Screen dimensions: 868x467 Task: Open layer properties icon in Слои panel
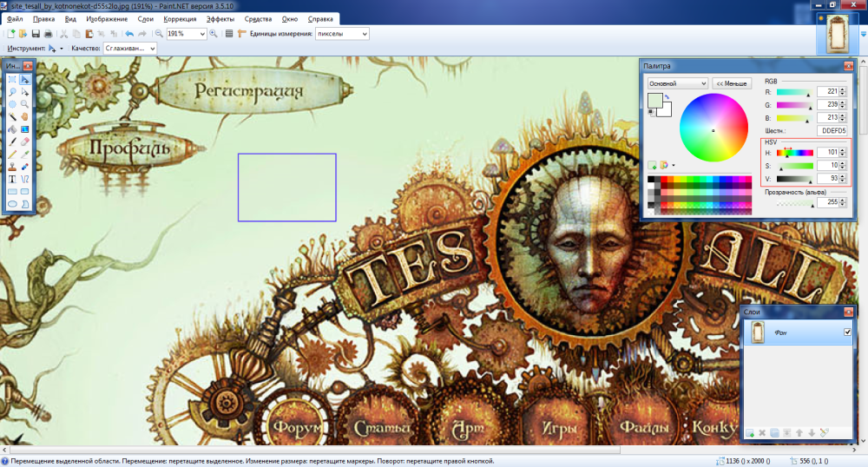coord(825,432)
